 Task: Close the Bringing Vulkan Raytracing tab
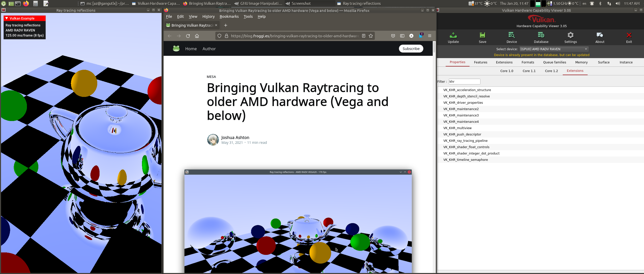click(216, 25)
